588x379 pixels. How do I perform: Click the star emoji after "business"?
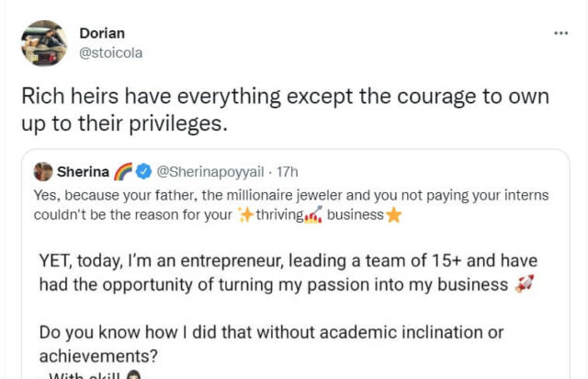[x=394, y=215]
